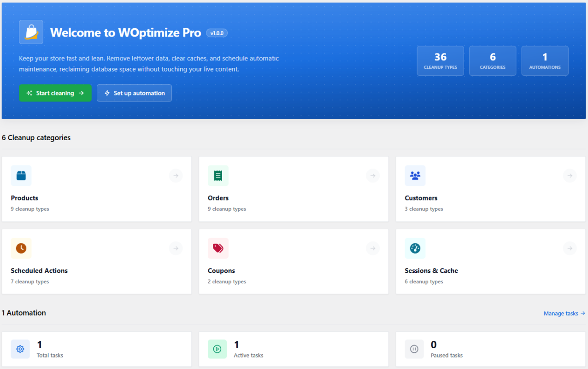Click the WOptimize Pro shopping bag logo
This screenshot has width=588, height=369.
coord(31,32)
